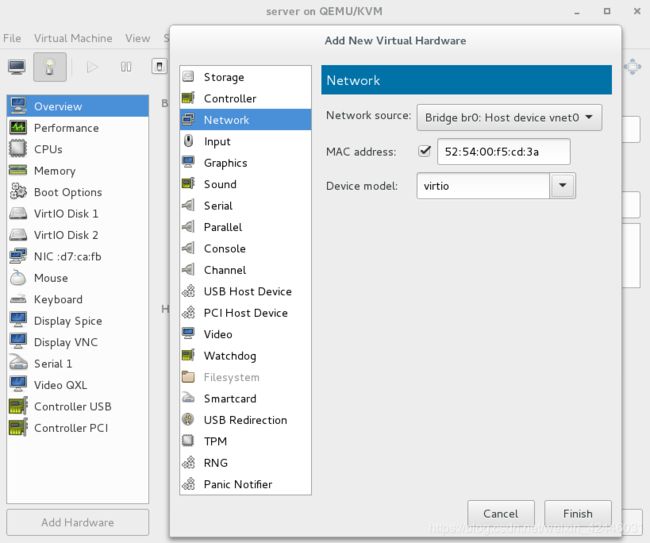Click the Cancel button

pos(501,514)
